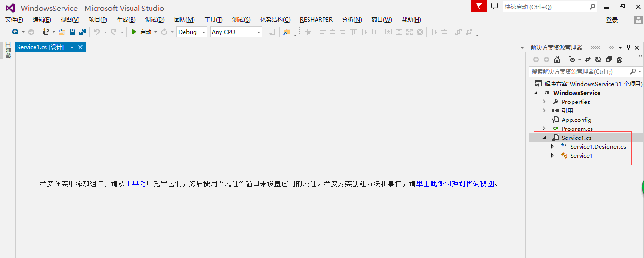Toggle Show All Files in Solution Explorer
The width and height of the screenshot is (644, 258).
point(619,60)
